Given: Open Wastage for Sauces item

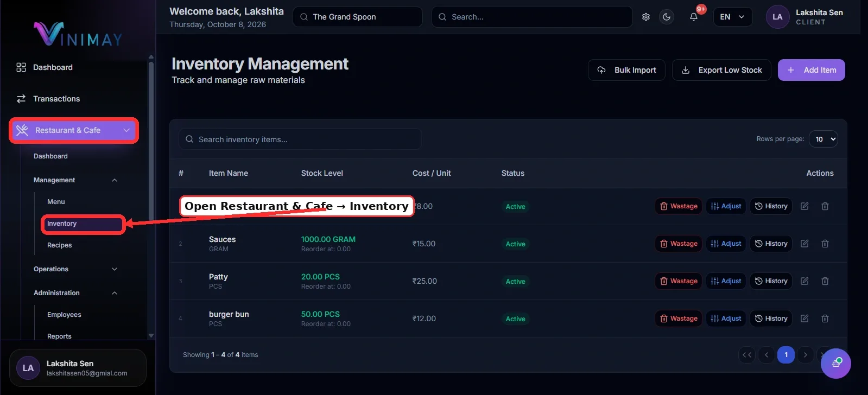Looking at the screenshot, I should click(679, 244).
